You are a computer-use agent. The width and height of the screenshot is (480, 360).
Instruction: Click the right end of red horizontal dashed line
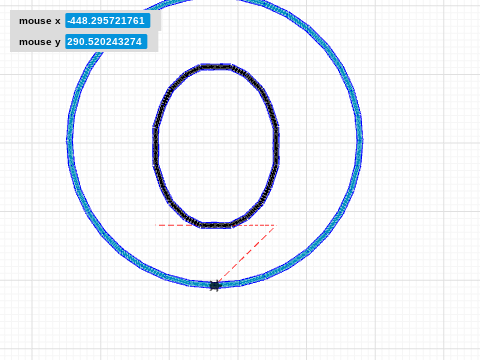click(274, 225)
